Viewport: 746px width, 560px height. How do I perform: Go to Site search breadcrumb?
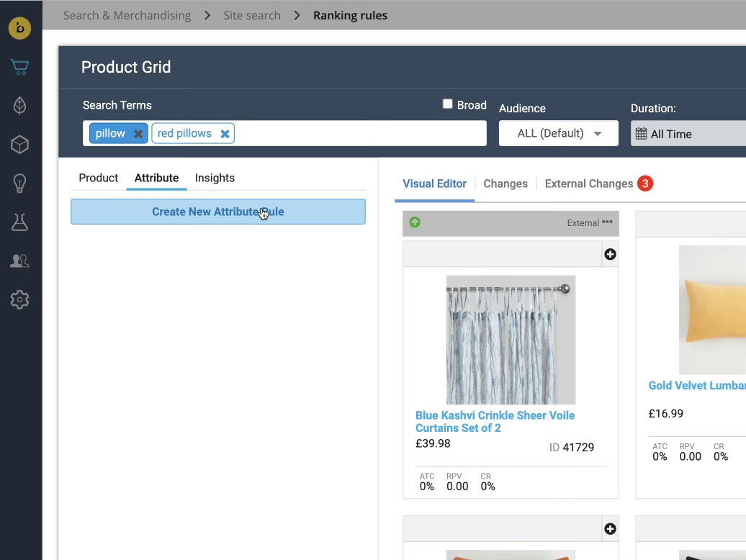252,15
